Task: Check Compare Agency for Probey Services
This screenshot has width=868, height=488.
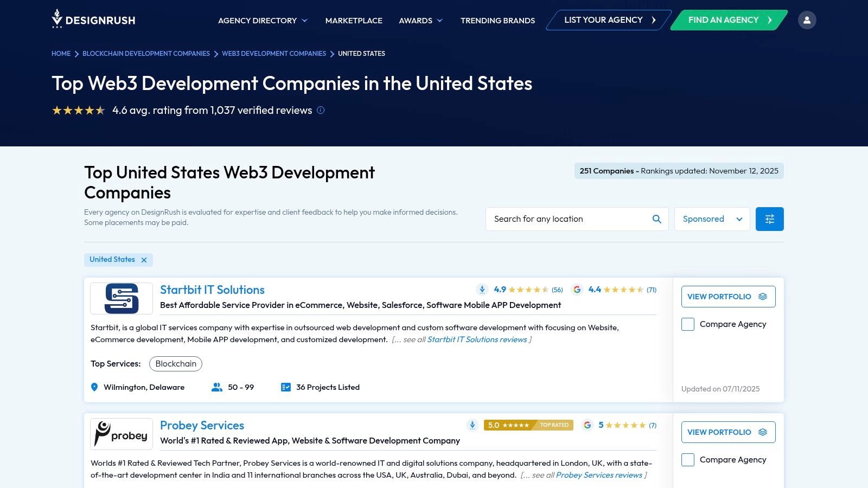Action: tap(688, 460)
